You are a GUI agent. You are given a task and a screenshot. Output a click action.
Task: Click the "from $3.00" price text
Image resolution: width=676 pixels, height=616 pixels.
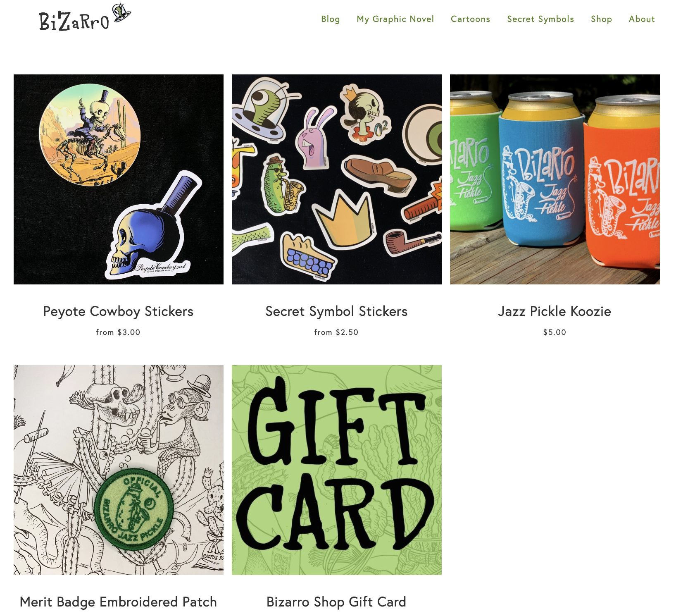pos(118,332)
